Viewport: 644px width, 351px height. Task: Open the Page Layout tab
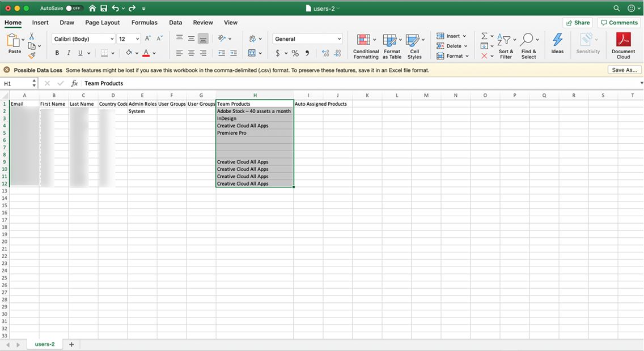(x=102, y=23)
